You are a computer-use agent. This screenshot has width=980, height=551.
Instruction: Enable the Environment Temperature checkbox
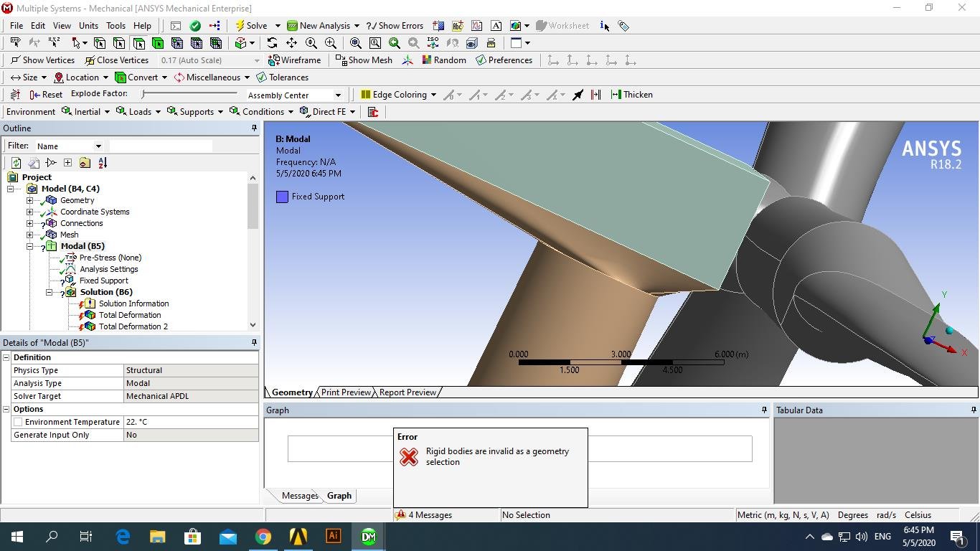tap(18, 422)
